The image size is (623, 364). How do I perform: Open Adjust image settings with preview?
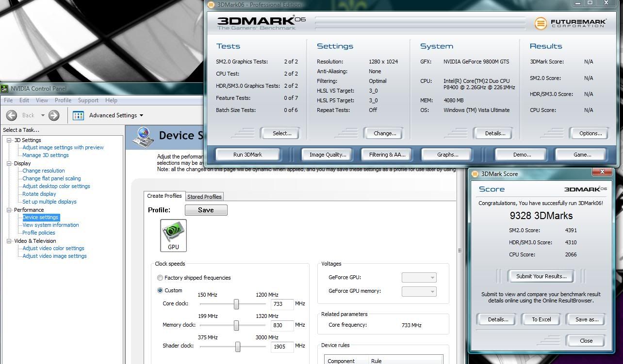[63, 147]
